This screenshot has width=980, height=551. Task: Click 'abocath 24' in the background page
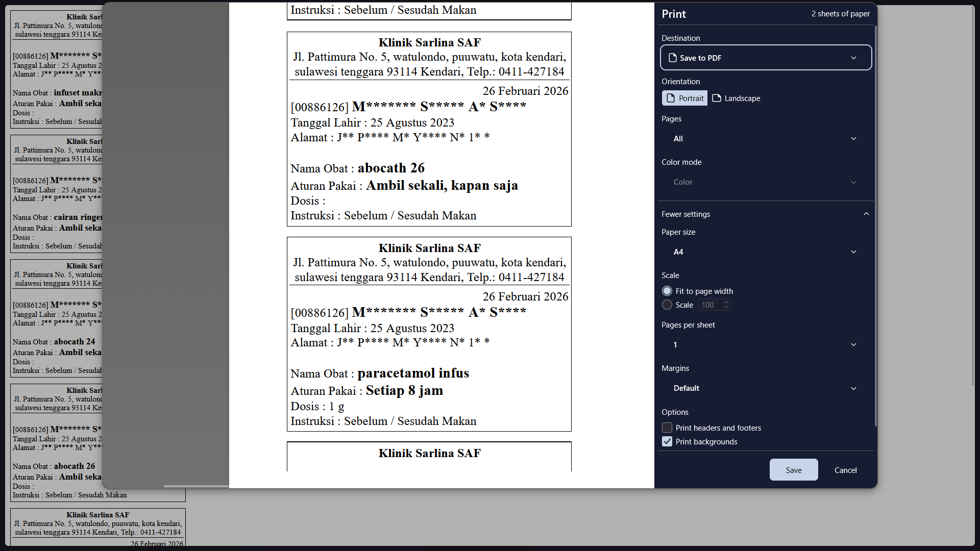75,342
